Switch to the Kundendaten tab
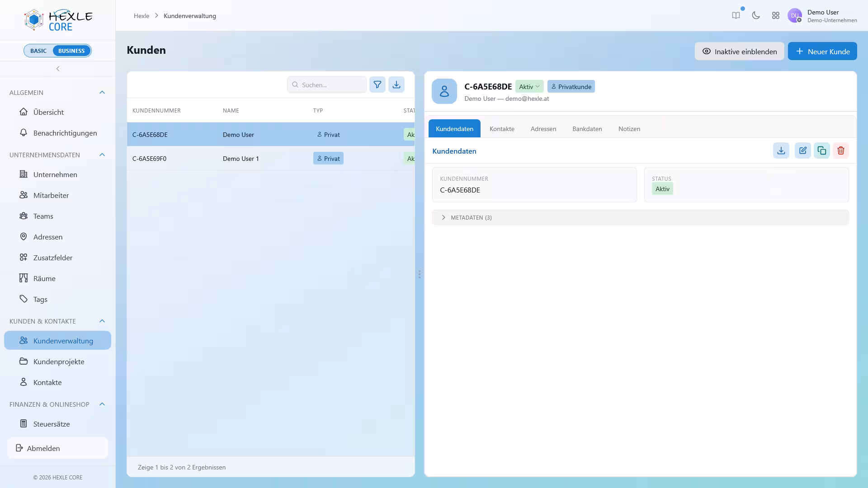Screen dimensions: 868x488 (454, 129)
